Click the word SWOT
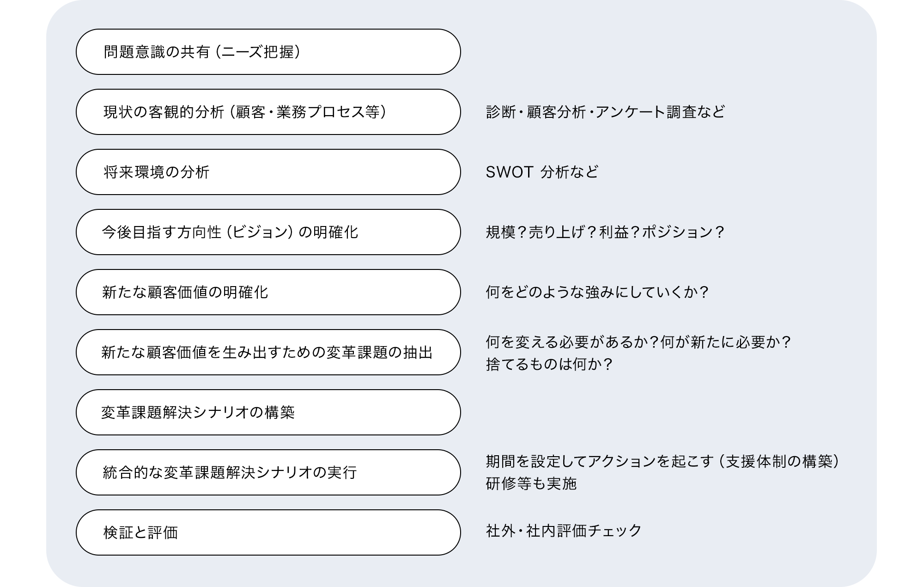This screenshot has height=587, width=924. tap(510, 172)
